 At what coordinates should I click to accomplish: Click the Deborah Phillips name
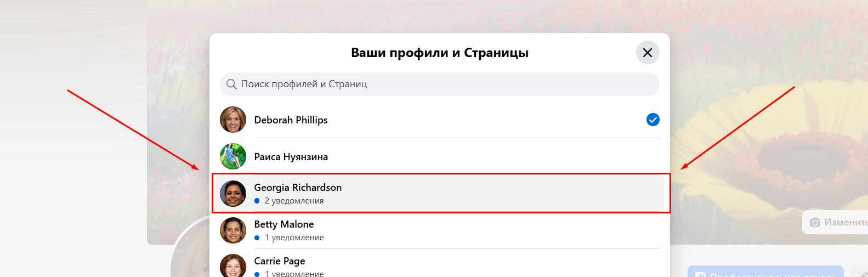coord(291,120)
